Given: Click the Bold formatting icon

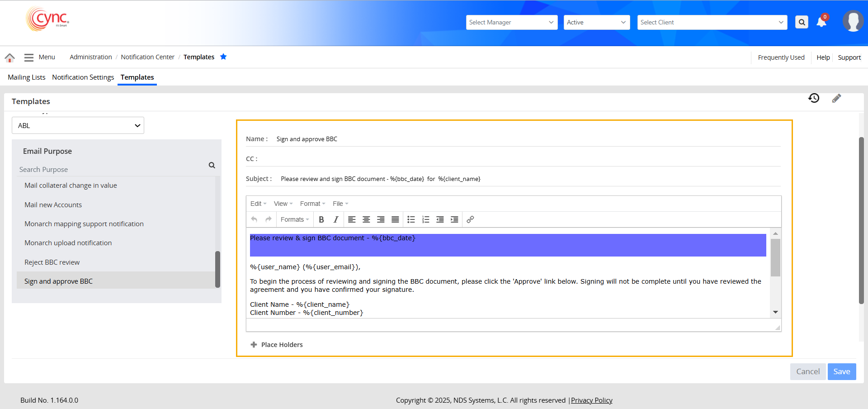Looking at the screenshot, I should 321,219.
